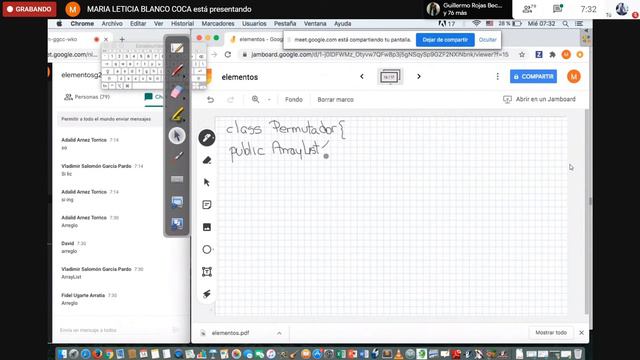Click Borrar marco button
The width and height of the screenshot is (640, 360).
[x=336, y=100]
